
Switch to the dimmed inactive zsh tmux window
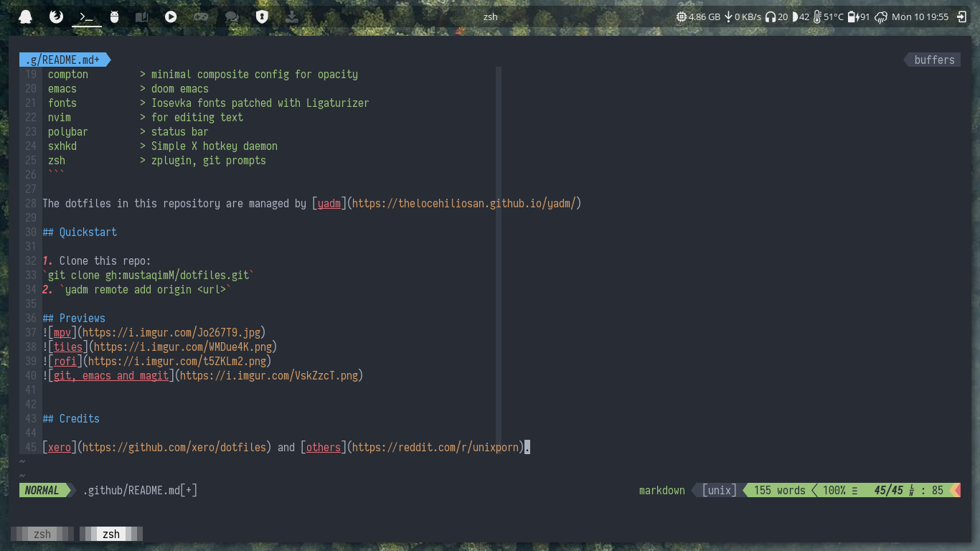click(42, 534)
